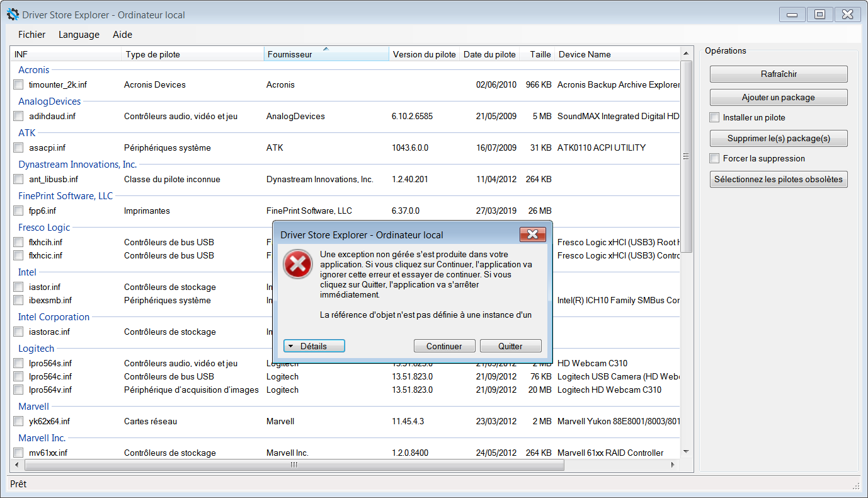Check the yk62x64.inf Marvell network driver
This screenshot has height=498, width=868.
pyautogui.click(x=18, y=421)
